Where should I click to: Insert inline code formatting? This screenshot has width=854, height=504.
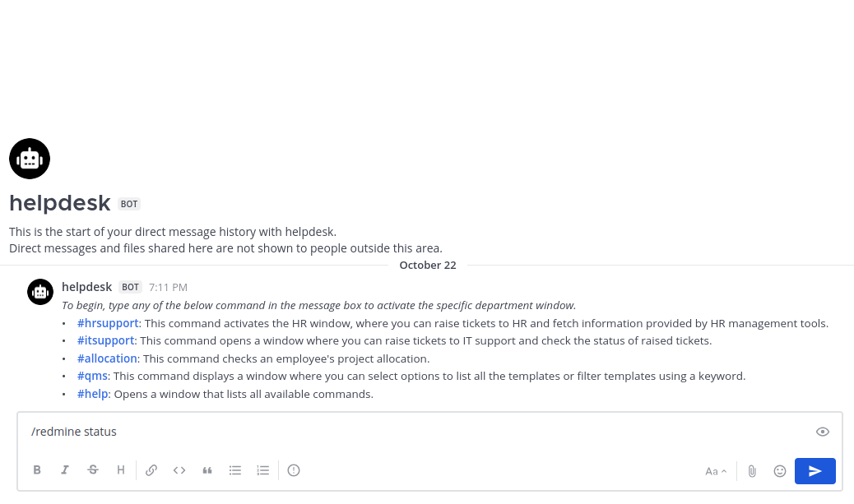coord(179,470)
